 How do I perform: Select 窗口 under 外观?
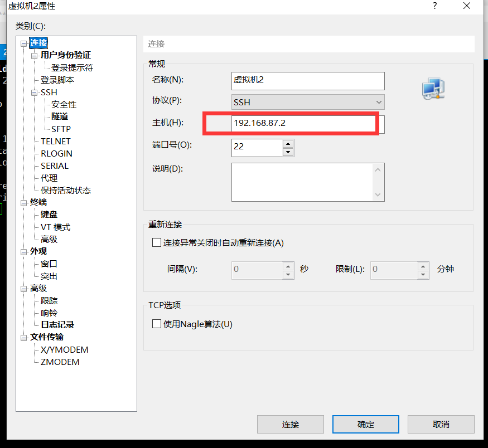point(49,264)
